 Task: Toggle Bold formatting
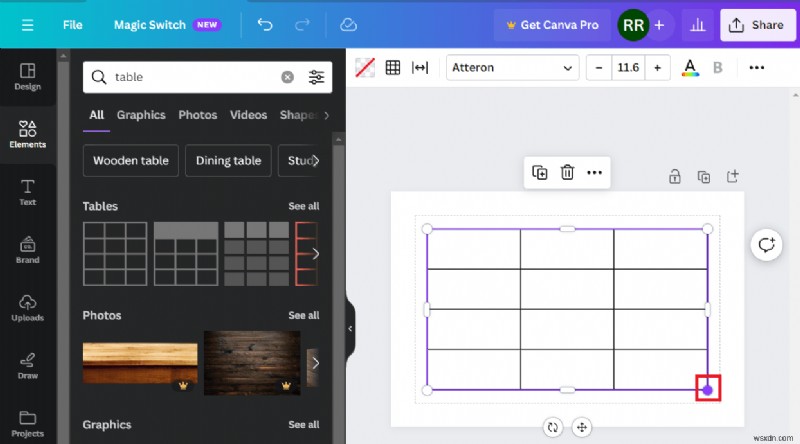pyautogui.click(x=717, y=67)
